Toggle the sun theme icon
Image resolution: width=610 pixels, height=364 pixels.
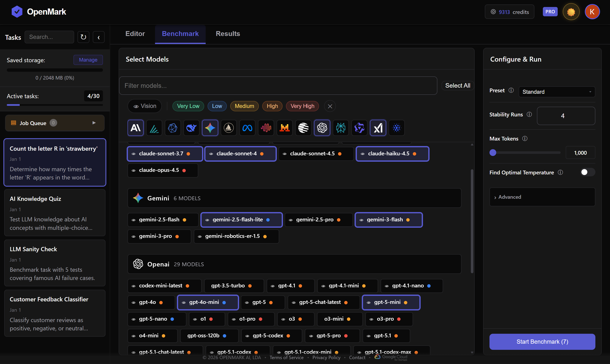tap(571, 12)
